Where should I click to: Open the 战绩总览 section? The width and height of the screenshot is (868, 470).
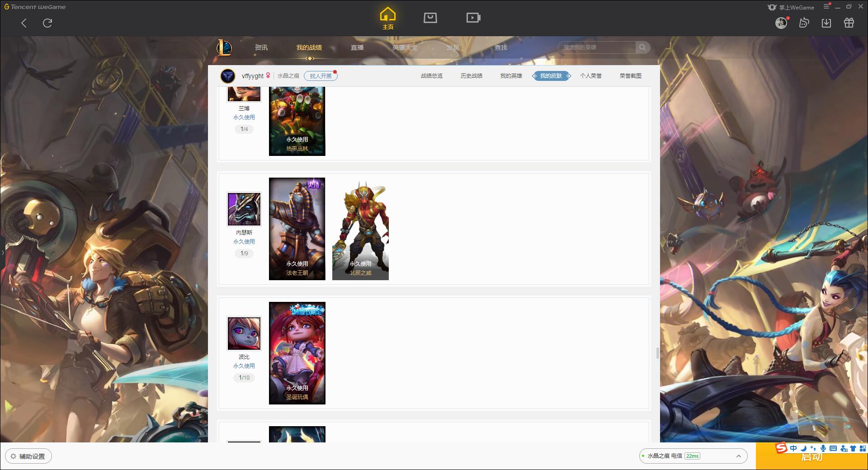pyautogui.click(x=432, y=76)
